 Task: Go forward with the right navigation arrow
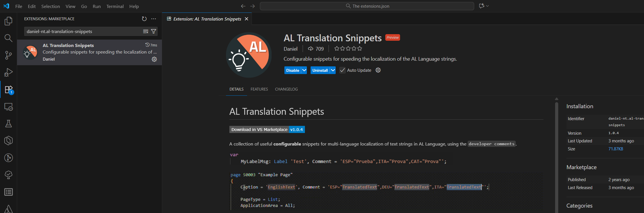click(252, 6)
